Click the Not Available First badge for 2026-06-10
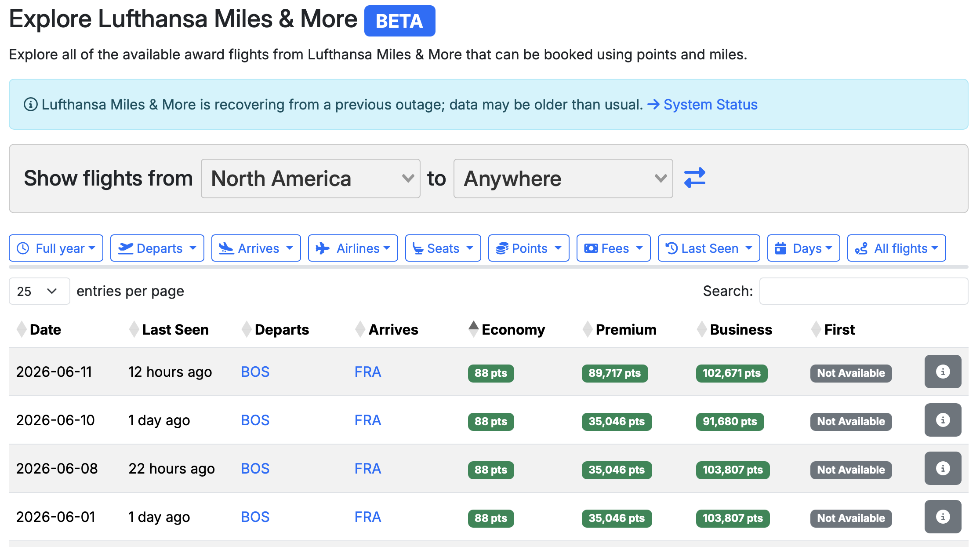980x547 pixels. click(851, 422)
